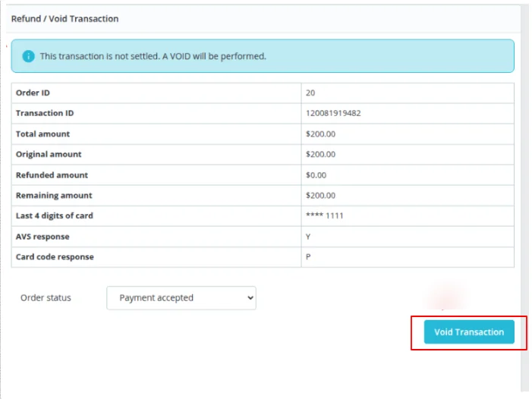Screen dimensions: 532x399
Task: Click the Remaining amount label
Action: (54, 195)
